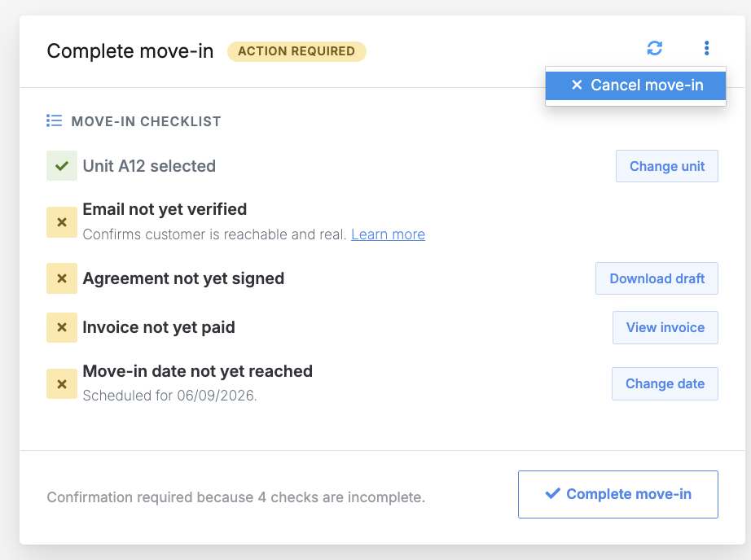The width and height of the screenshot is (751, 560).
Task: Click the refresh icon in header
Action: click(x=654, y=48)
